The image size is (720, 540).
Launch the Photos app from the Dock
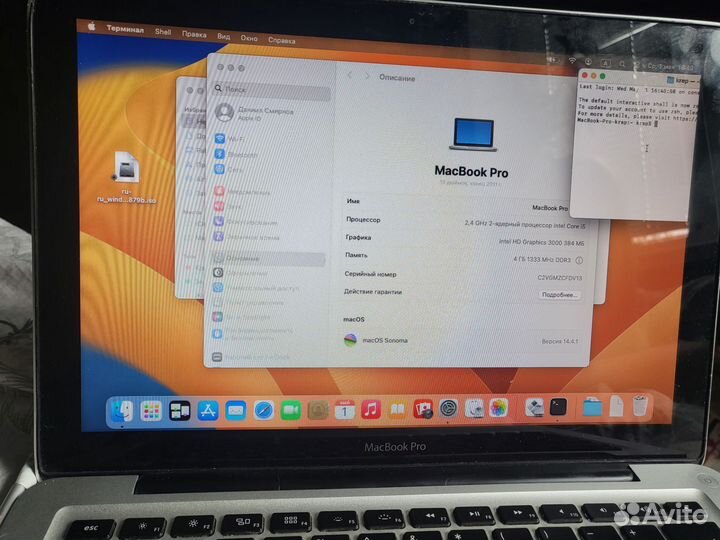[x=499, y=408]
